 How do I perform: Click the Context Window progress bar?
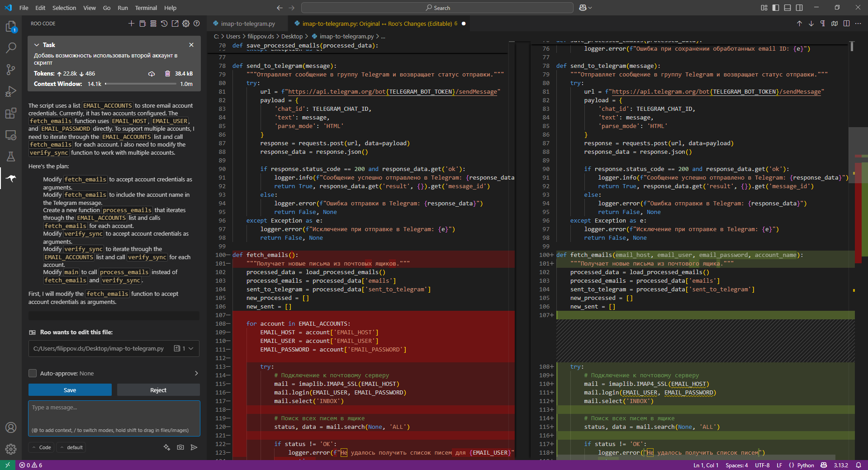tap(141, 84)
